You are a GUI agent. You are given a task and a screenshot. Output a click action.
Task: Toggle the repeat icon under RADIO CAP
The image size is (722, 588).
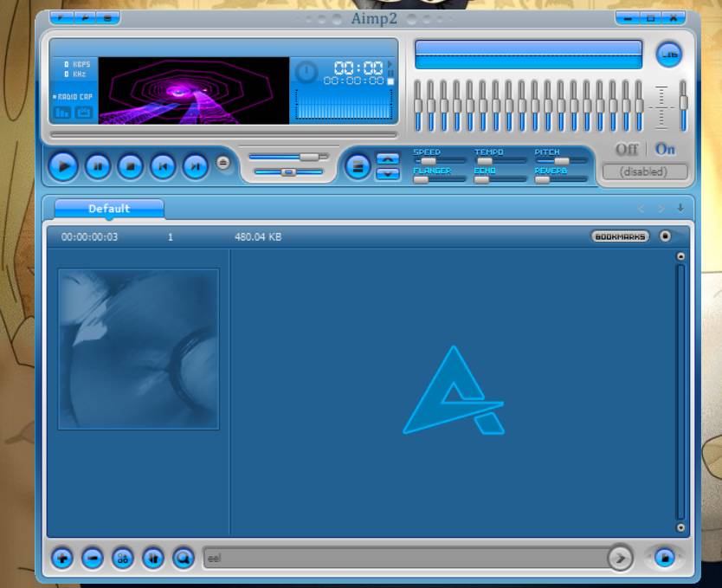click(83, 113)
